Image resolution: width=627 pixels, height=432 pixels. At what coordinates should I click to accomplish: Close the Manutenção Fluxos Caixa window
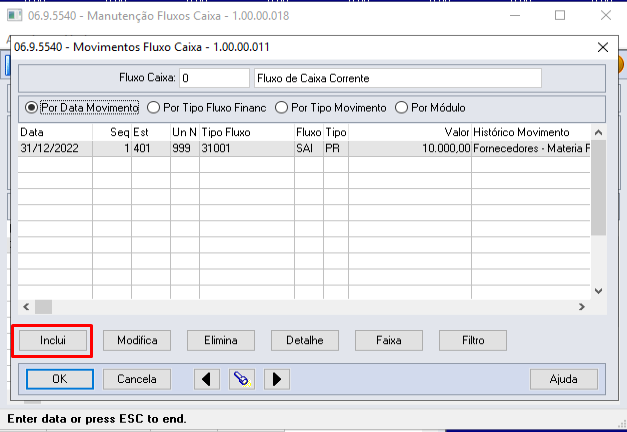[606, 16]
